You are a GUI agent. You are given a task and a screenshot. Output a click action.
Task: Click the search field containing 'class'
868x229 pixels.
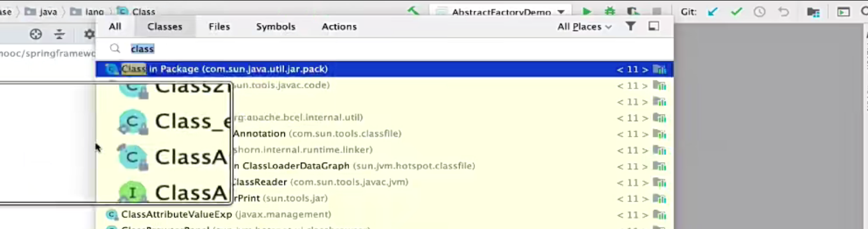(362, 48)
